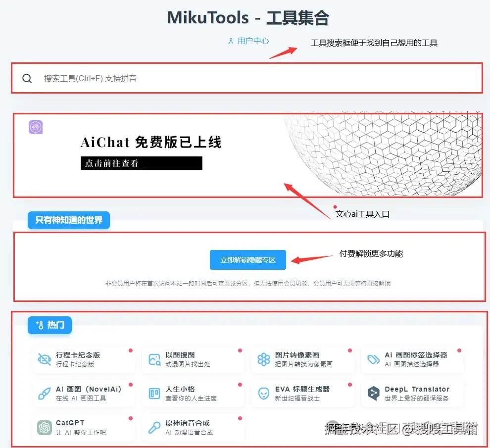Click the red dot on EVA 标题生成器 card

click(x=350, y=385)
